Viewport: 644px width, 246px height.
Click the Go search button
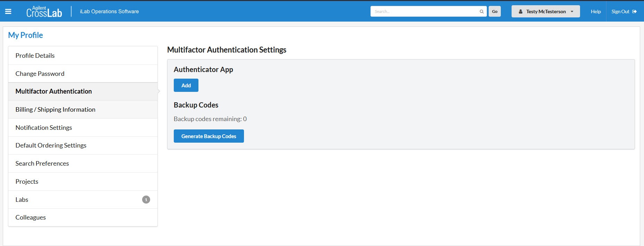click(x=494, y=11)
